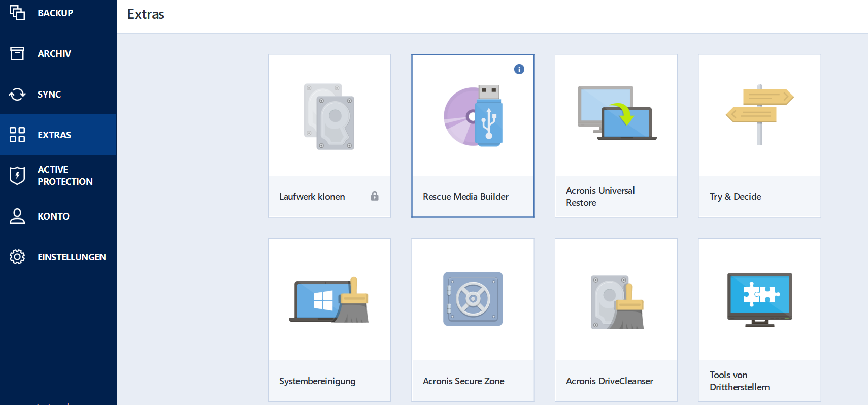Click the Tools von Drittherstellern puzzle monitor icon
The width and height of the screenshot is (868, 405).
click(760, 300)
